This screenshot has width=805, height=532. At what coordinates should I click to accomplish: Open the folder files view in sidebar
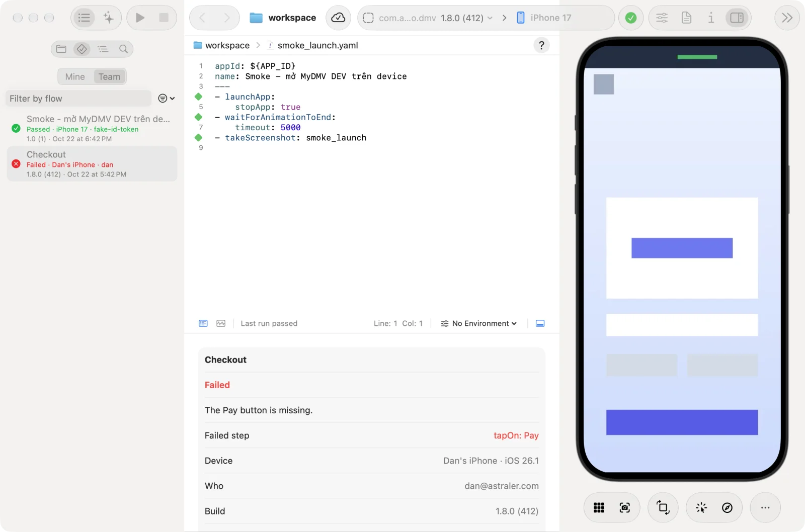click(61, 49)
